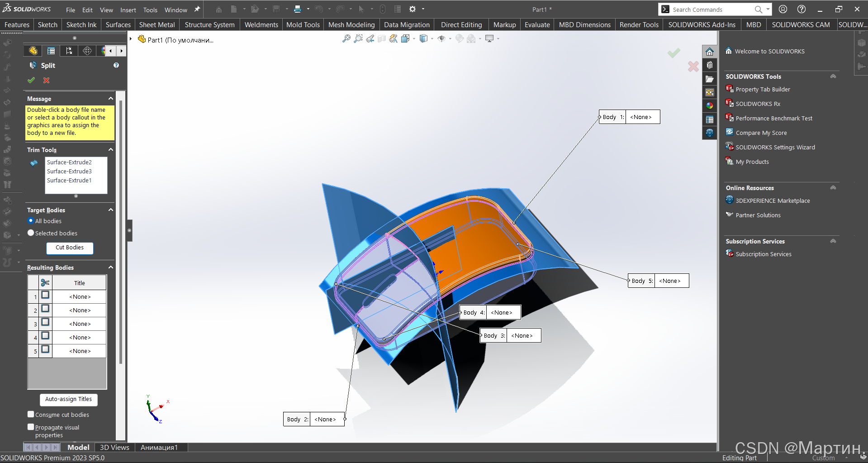Click the Auto-assign Titles button
Viewport: 868px width, 463px height.
click(68, 399)
